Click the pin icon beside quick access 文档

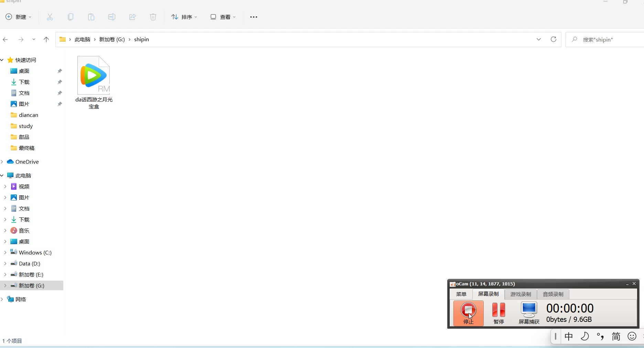(x=60, y=93)
